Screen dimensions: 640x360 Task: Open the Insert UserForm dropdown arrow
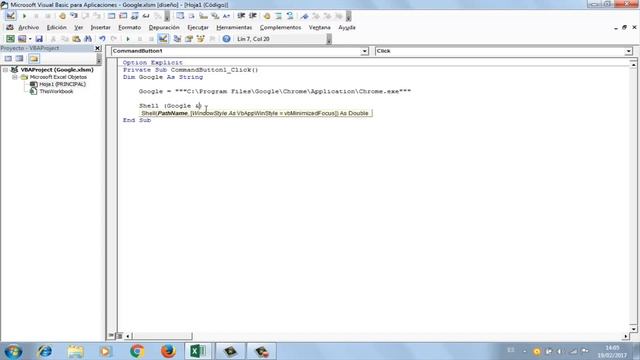30,39
